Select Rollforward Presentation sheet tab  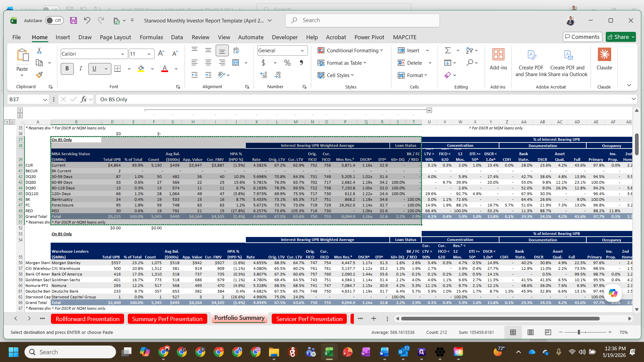[x=88, y=319]
